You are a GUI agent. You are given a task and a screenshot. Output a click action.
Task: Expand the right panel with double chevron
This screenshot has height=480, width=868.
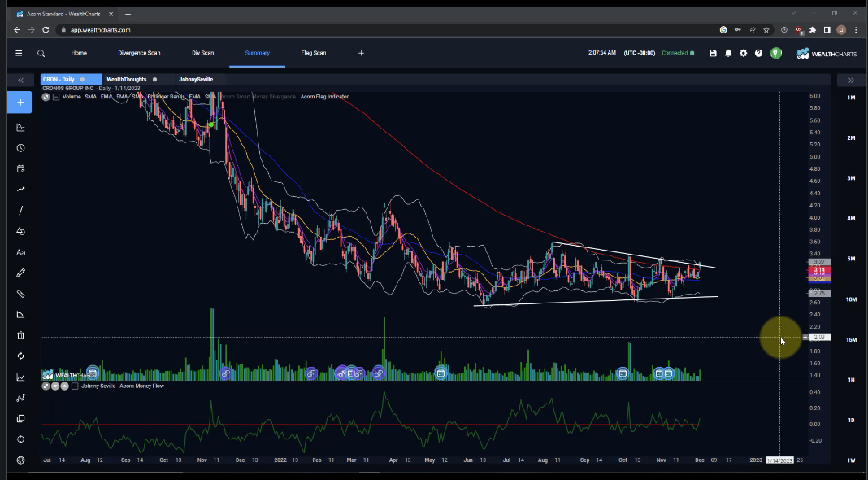851,81
